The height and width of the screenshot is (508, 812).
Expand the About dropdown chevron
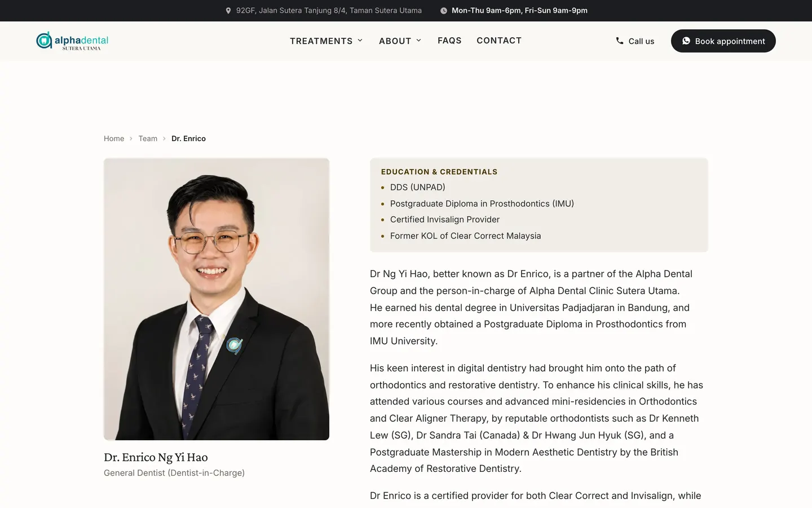419,41
